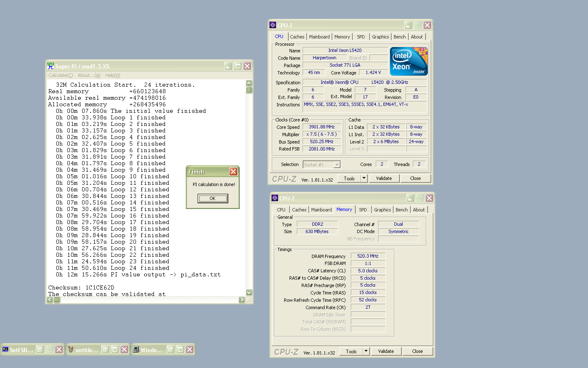Click Validate button in top CPU-Z
Viewport: 588px width, 368px height.
point(384,178)
